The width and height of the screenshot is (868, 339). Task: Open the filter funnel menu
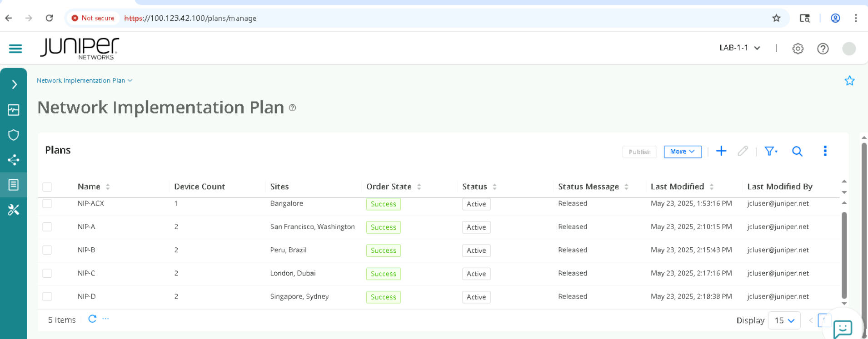(770, 151)
